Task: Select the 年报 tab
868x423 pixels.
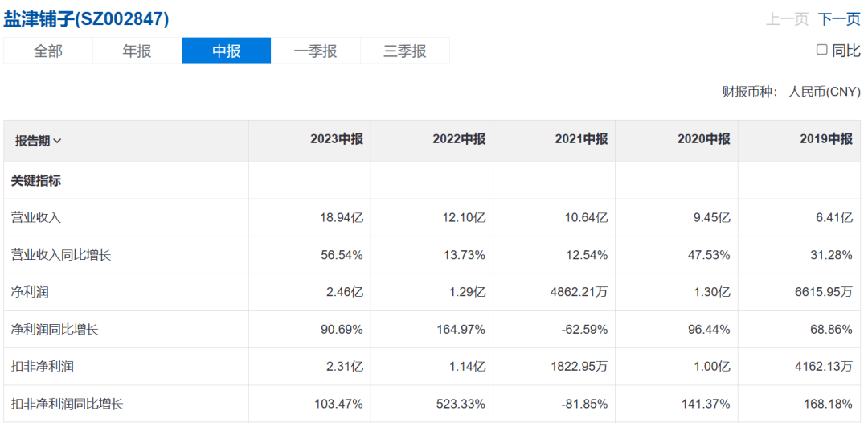Action: click(137, 51)
